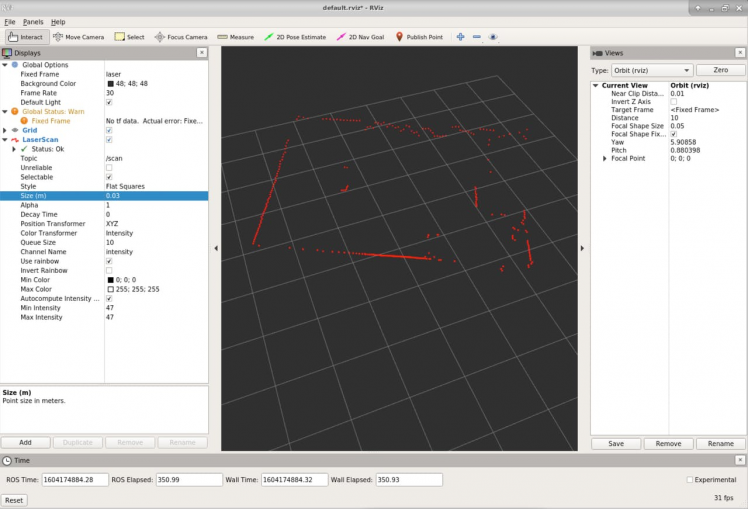Image resolution: width=748 pixels, height=509 pixels.
Task: Select the 2D Pose Estimate tool
Action: (x=295, y=37)
